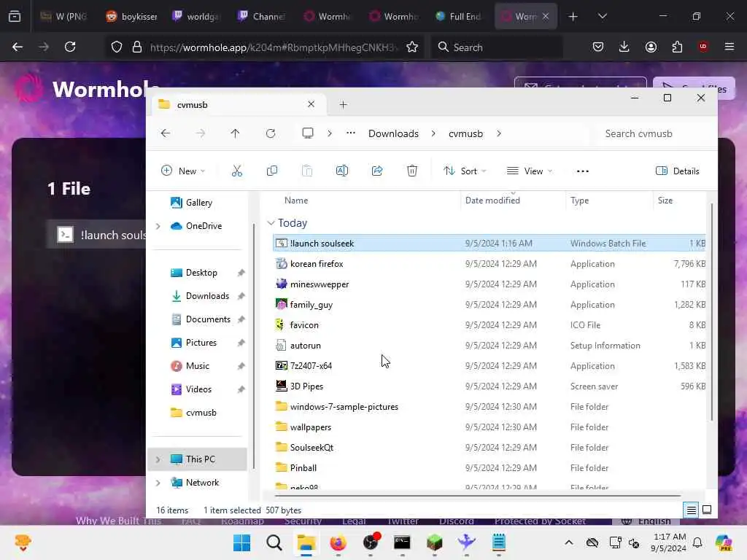List all Firefox tabs dropdown
Screen dimensions: 747x560
click(x=602, y=16)
